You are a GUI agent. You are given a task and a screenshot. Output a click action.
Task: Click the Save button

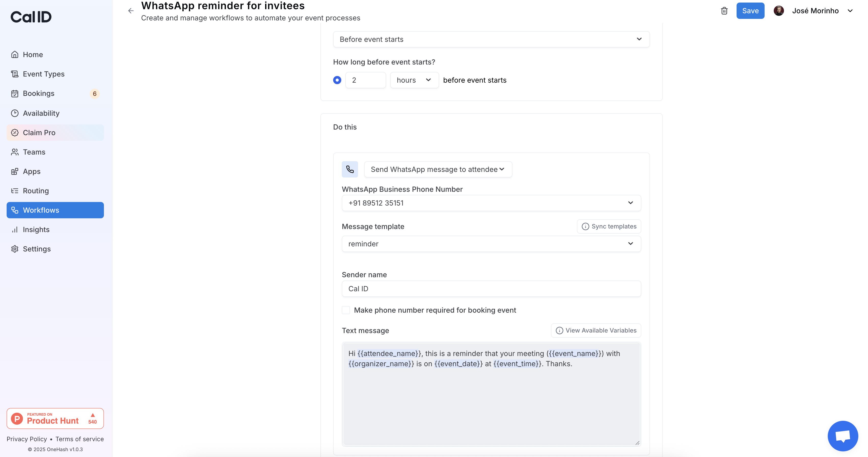(x=750, y=11)
